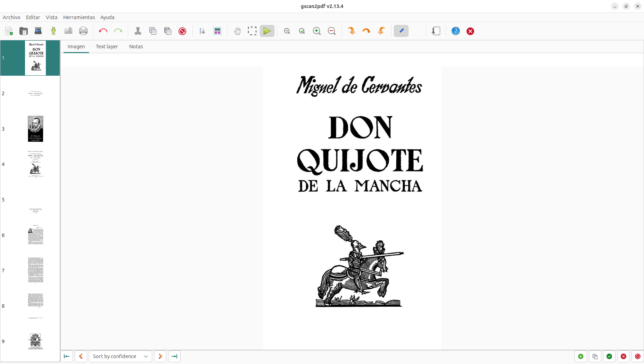Start scanning with the scanner icon

(x=38, y=31)
